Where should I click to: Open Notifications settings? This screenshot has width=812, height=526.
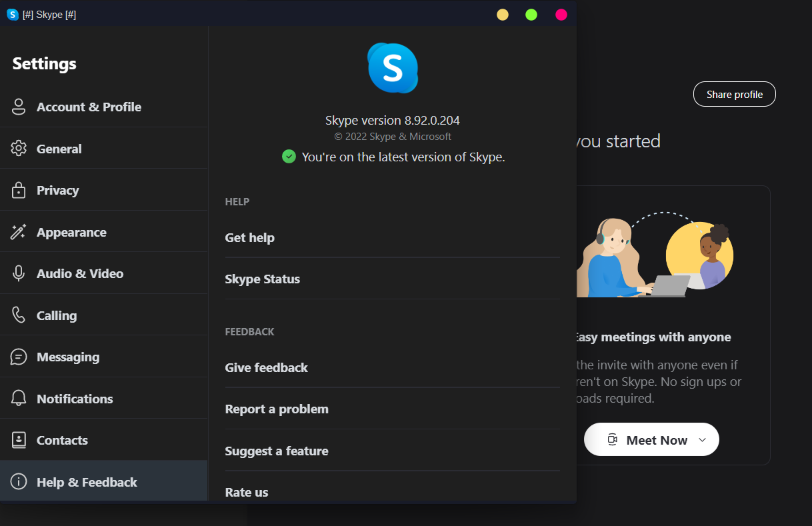click(x=104, y=399)
